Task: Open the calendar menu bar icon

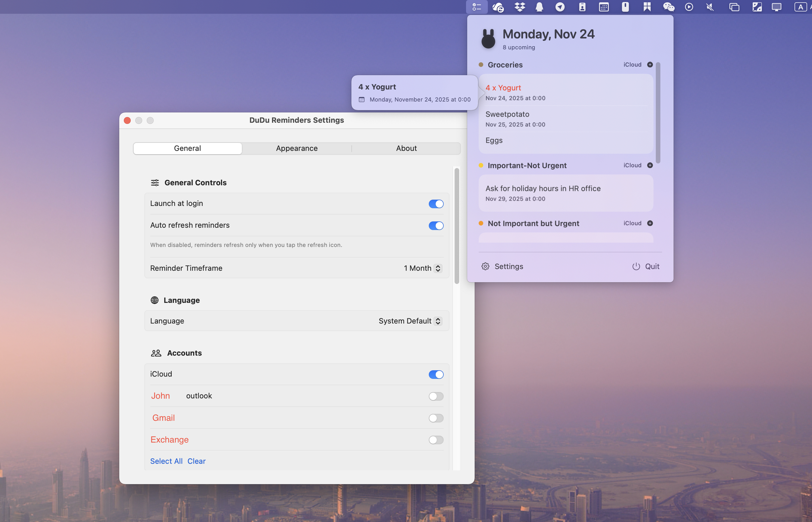Action: (x=604, y=7)
